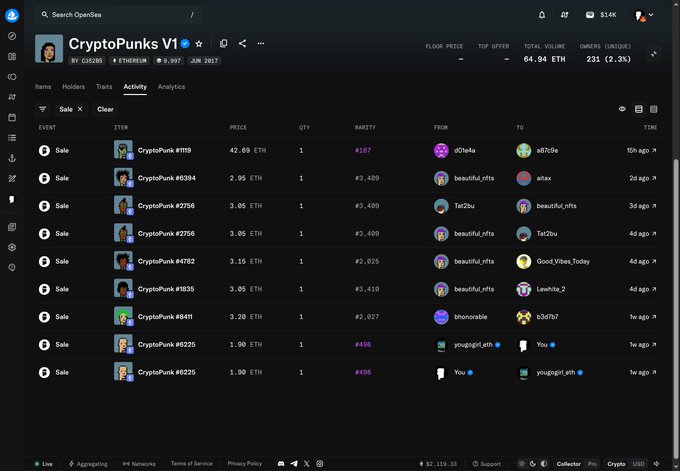Open Privacy Policy link

coord(245,464)
